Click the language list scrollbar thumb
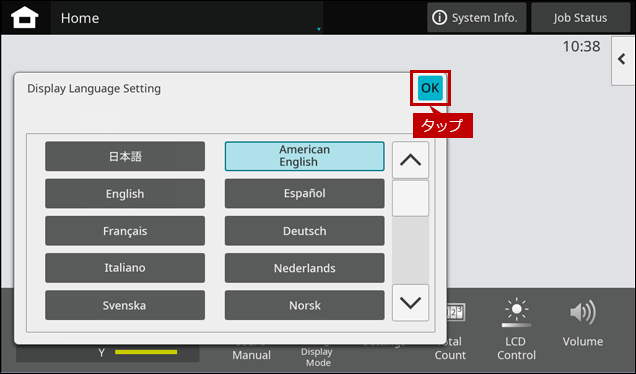This screenshot has height=374, width=636. click(x=410, y=198)
